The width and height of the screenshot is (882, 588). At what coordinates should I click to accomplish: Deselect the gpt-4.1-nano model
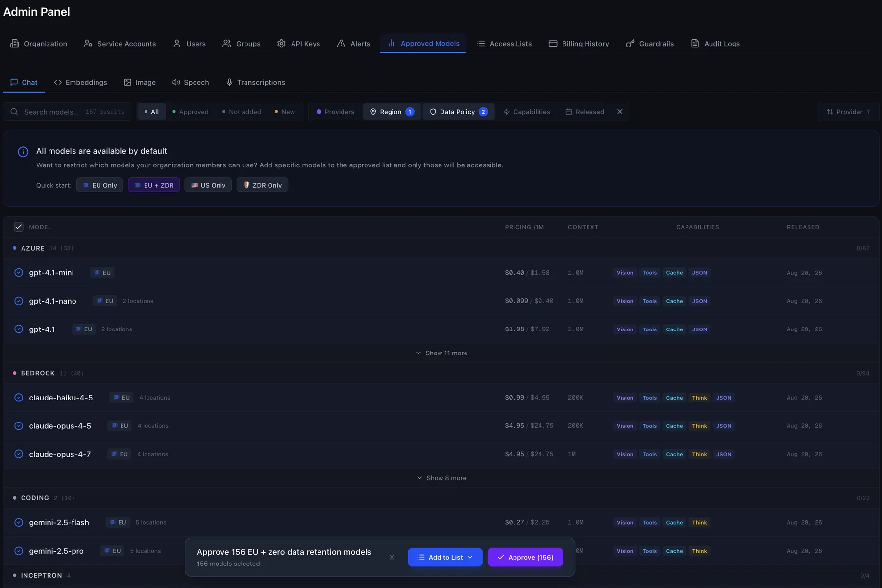(19, 301)
